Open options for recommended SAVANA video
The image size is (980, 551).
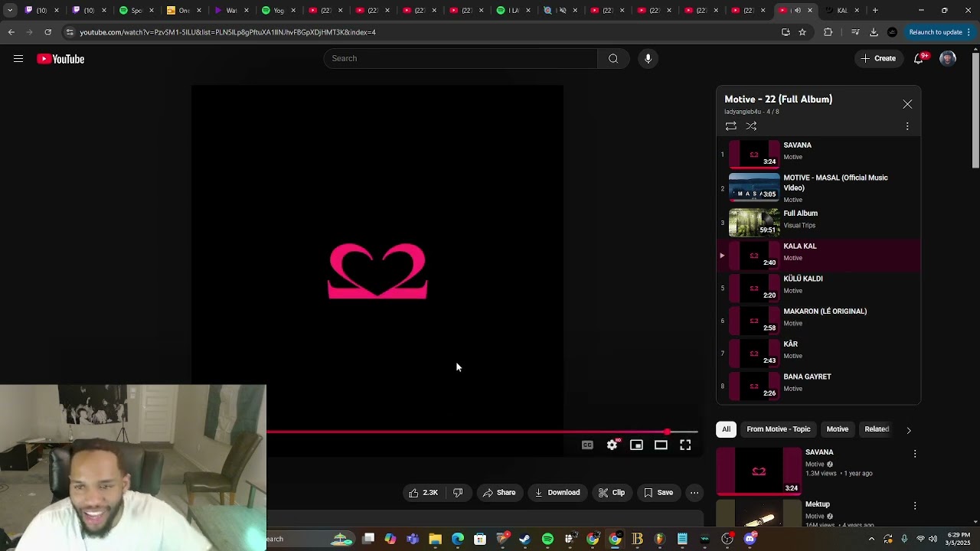click(x=915, y=454)
